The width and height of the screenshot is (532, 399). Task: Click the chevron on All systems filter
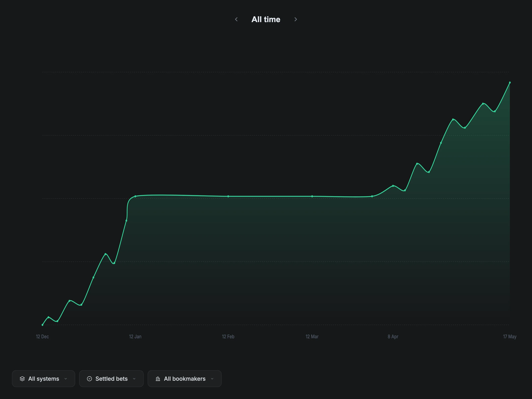pyautogui.click(x=66, y=379)
